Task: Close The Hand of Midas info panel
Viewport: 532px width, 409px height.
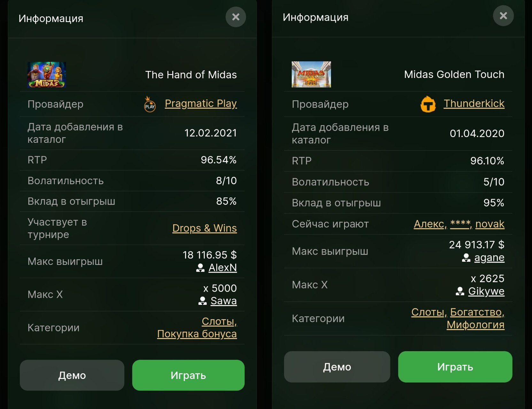Action: (x=236, y=17)
